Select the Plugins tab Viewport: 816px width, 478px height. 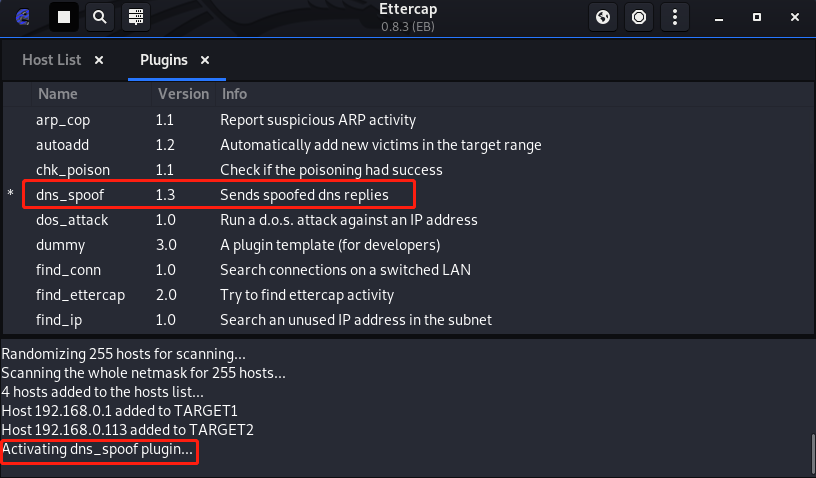coord(163,60)
